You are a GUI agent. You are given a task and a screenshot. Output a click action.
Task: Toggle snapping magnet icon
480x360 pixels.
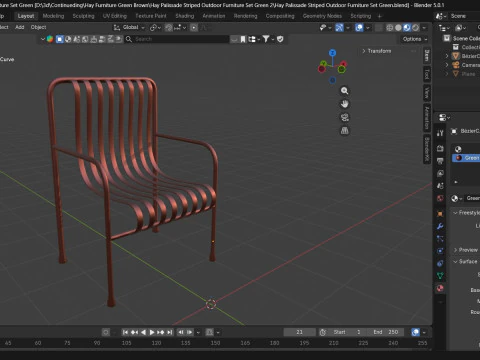click(169, 28)
